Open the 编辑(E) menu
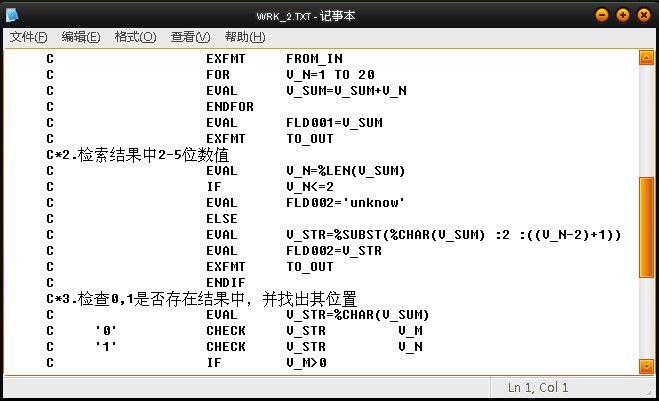659x401 pixels. [x=81, y=37]
